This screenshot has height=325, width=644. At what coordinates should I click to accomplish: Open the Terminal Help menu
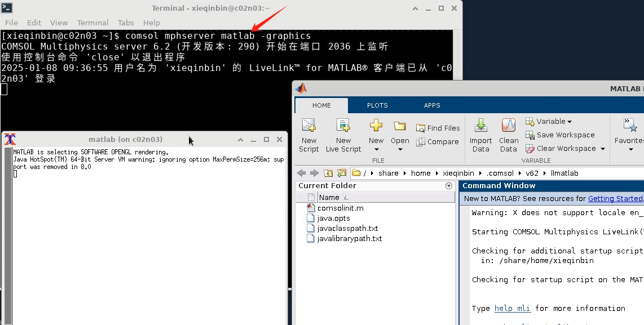pos(152,23)
